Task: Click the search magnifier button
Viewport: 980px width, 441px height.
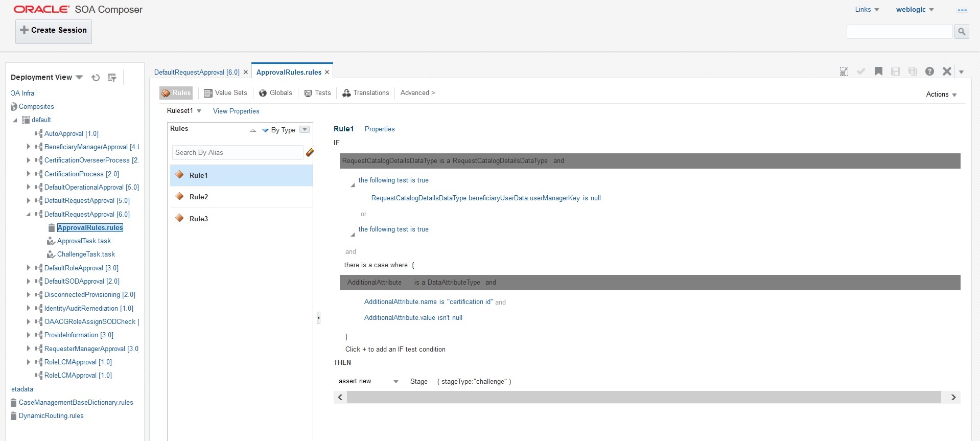Action: pos(962,32)
